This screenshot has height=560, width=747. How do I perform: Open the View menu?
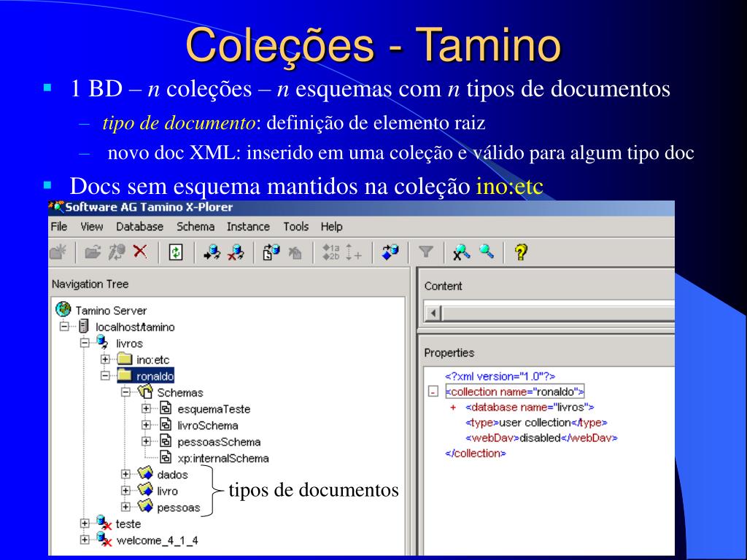click(91, 227)
